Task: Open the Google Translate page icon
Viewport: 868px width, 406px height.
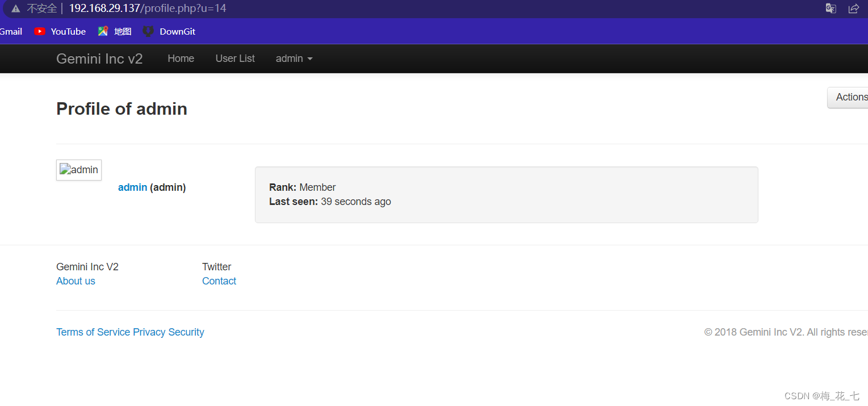Action: pyautogui.click(x=831, y=9)
